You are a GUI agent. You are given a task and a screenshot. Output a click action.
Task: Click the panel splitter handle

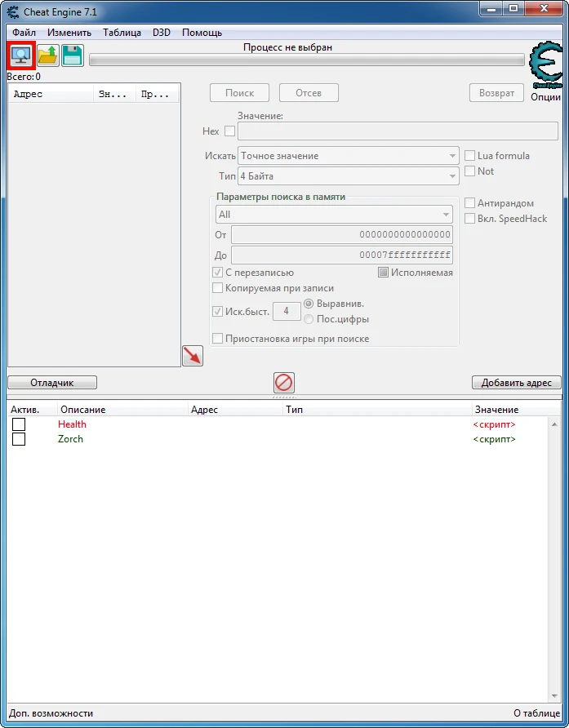284,397
